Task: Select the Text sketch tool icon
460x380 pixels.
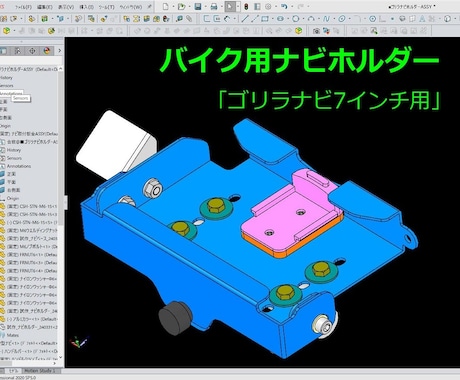Action: click(422, 19)
